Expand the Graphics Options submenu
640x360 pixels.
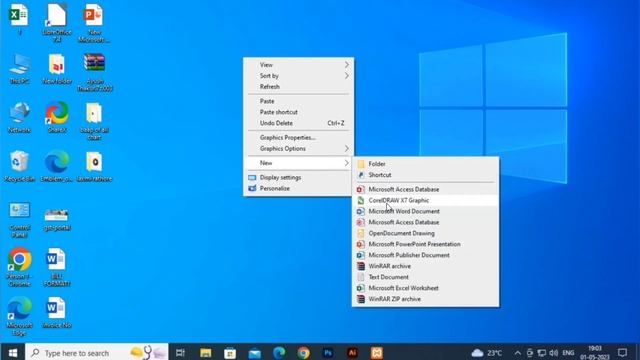[299, 149]
